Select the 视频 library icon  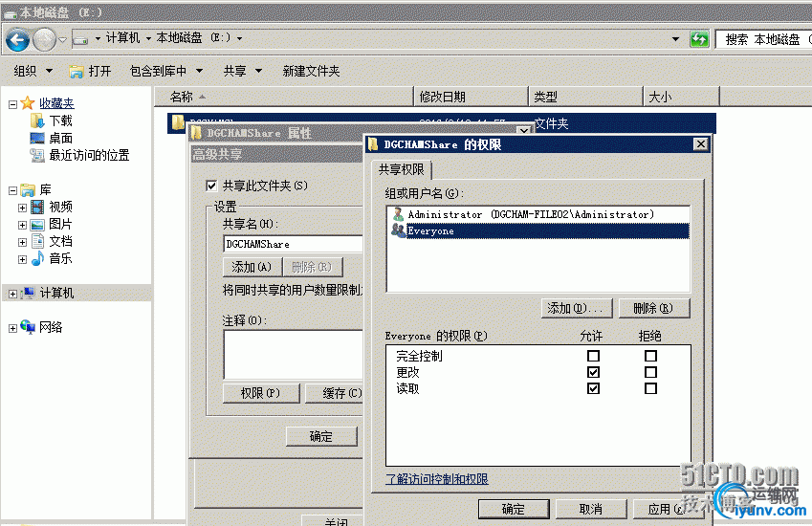point(37,208)
